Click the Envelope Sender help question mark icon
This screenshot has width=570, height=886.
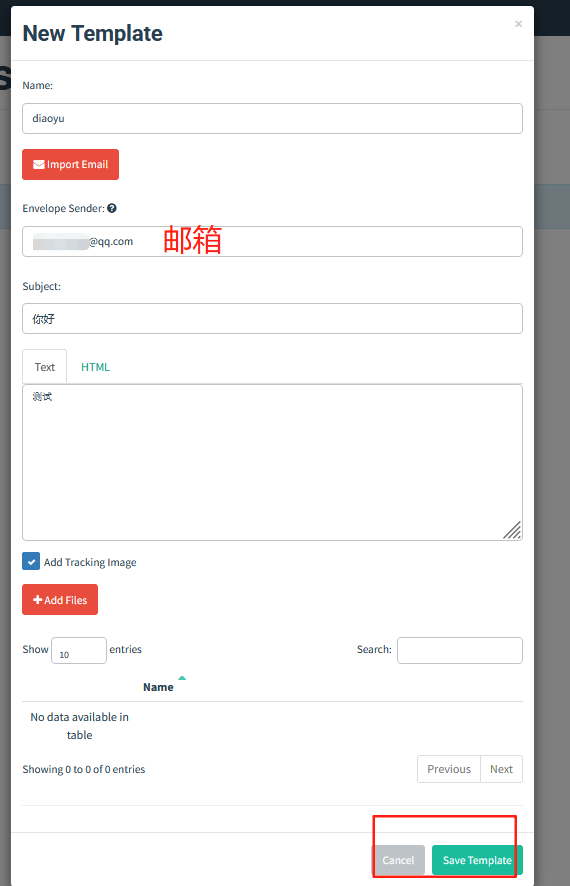(x=112, y=209)
